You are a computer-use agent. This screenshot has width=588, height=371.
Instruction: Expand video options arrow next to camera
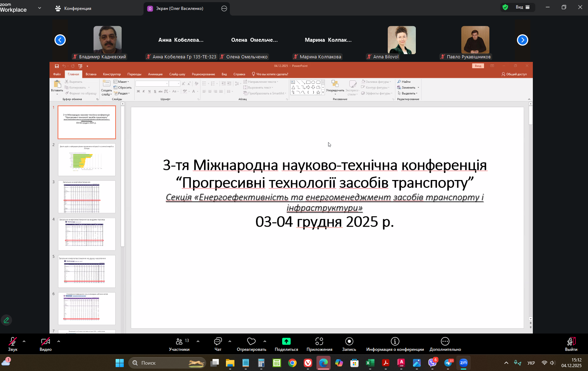[x=59, y=341]
